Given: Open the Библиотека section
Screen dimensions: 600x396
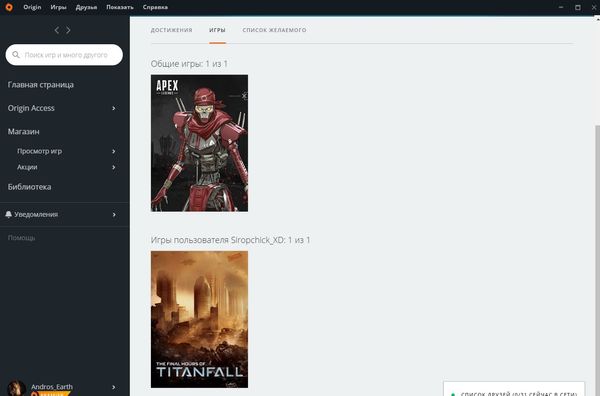Looking at the screenshot, I should click(29, 187).
